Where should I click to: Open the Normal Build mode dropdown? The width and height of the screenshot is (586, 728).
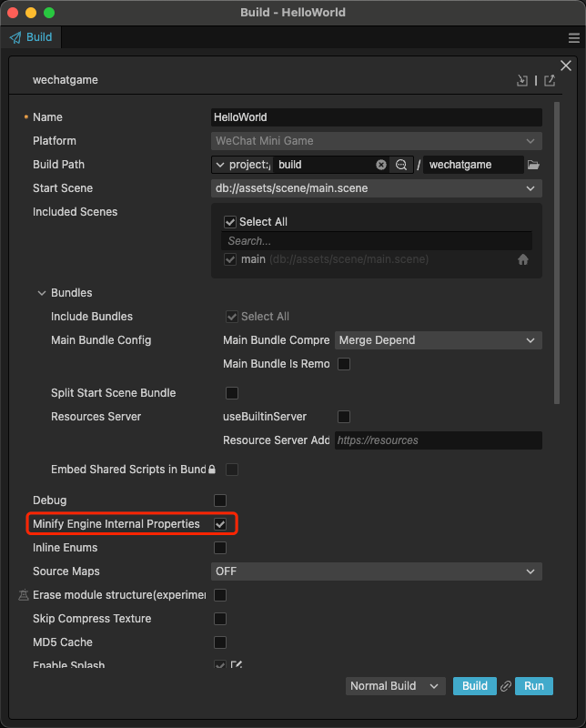point(395,686)
